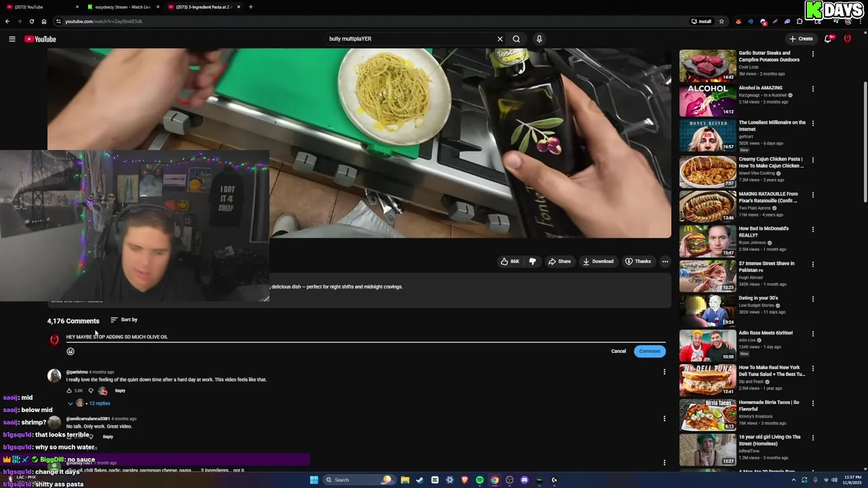Open 'Alcohol is AMAZING' video thumbnail
This screenshot has height=488, width=868.
pyautogui.click(x=707, y=100)
